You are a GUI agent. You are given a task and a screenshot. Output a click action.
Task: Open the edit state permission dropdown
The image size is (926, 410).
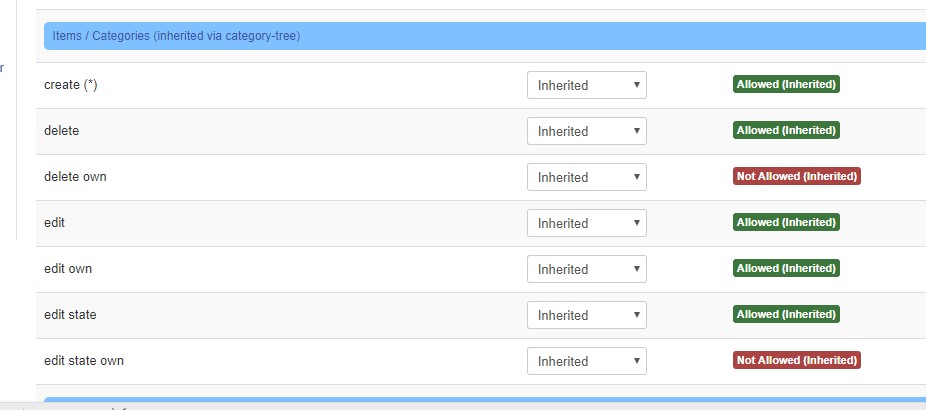coord(586,315)
